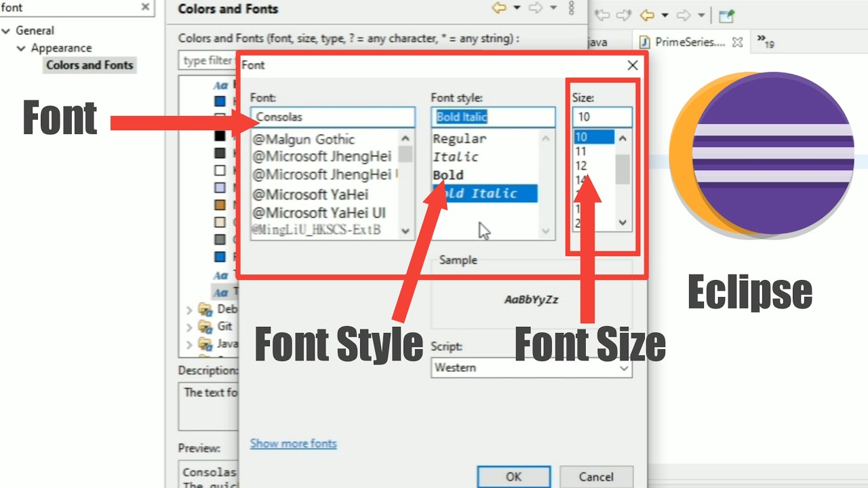Image resolution: width=868 pixels, height=488 pixels.
Task: Choose Bold Italic in the style list
Action: (486, 193)
